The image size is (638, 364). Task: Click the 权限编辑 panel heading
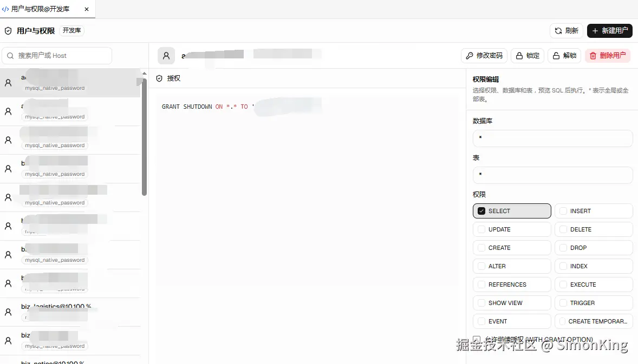pyautogui.click(x=486, y=79)
